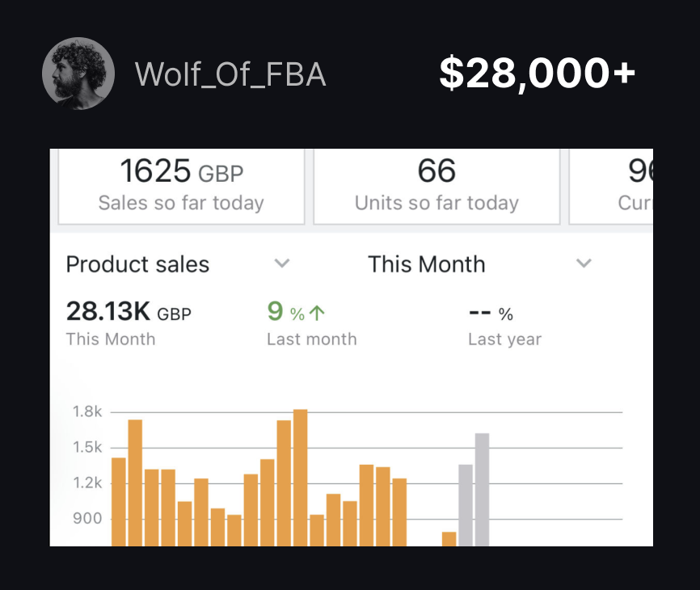Viewport: 700px width, 590px height.
Task: Select the shorter grey bar in chart
Action: [x=466, y=505]
